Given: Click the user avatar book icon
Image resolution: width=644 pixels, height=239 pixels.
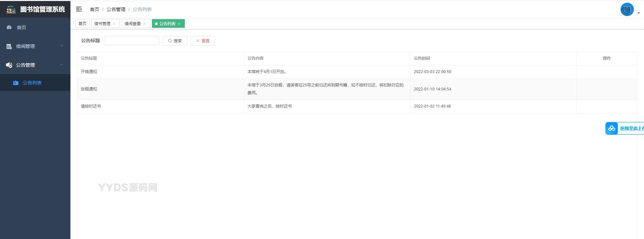Looking at the screenshot, I should click(627, 10).
